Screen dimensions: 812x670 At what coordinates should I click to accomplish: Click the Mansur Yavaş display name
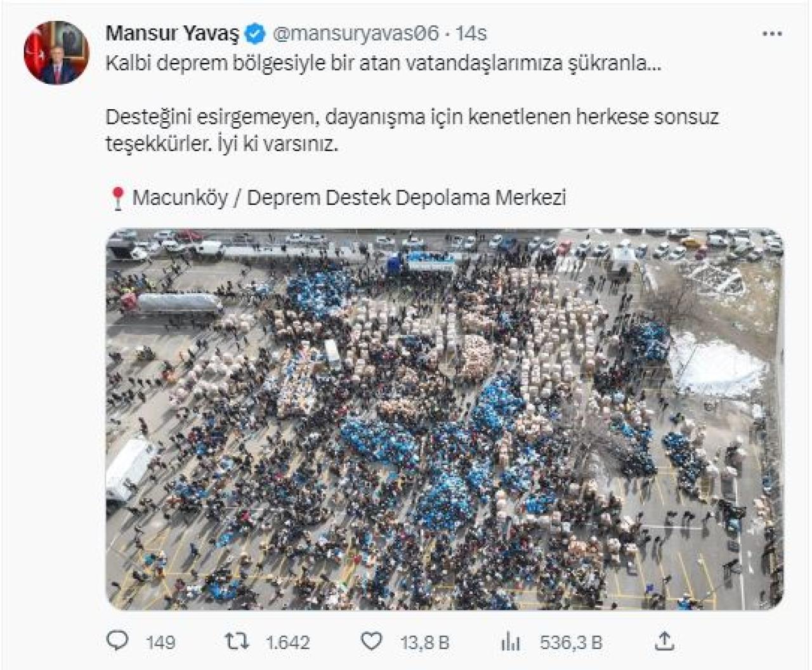(172, 34)
